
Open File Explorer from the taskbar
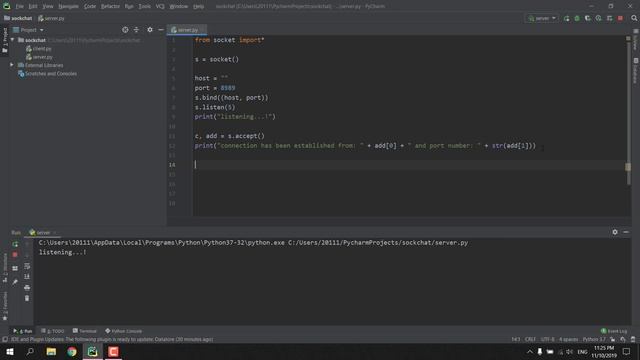point(51,351)
